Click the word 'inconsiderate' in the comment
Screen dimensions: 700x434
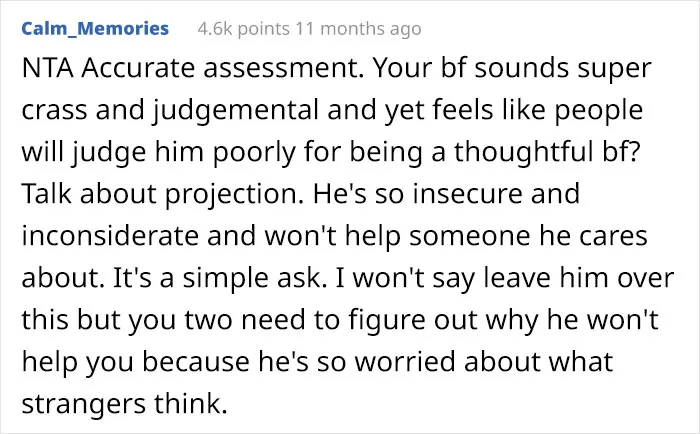point(110,235)
